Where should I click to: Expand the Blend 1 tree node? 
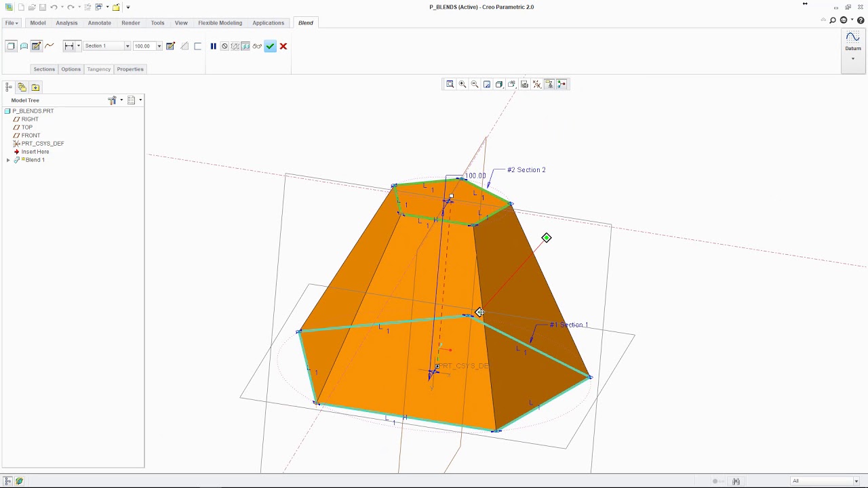click(8, 160)
